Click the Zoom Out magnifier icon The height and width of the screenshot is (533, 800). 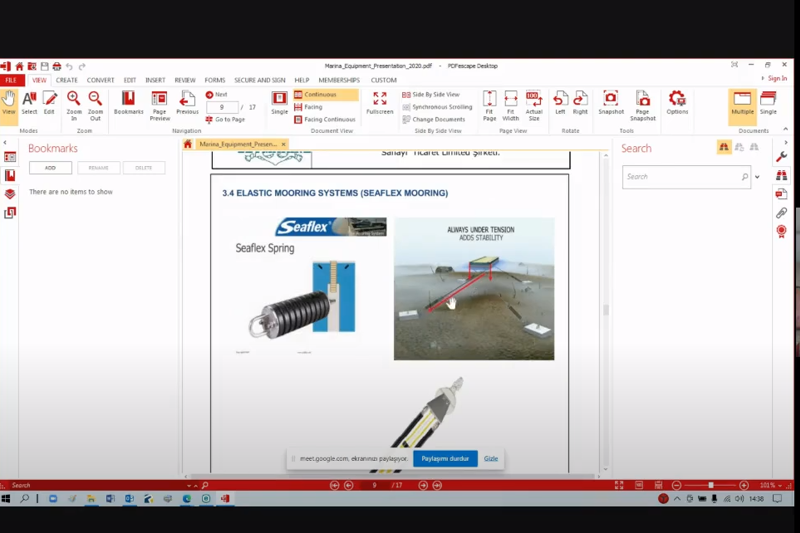point(95,103)
